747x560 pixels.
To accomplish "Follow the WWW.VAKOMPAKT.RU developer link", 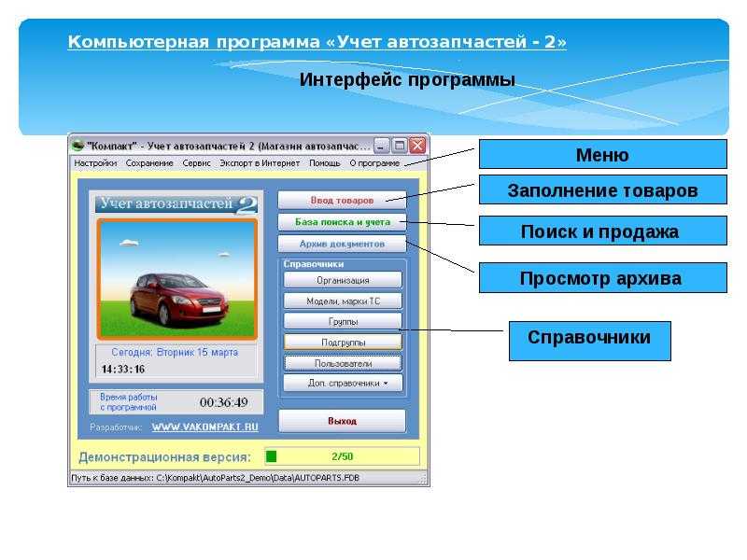I will (204, 427).
